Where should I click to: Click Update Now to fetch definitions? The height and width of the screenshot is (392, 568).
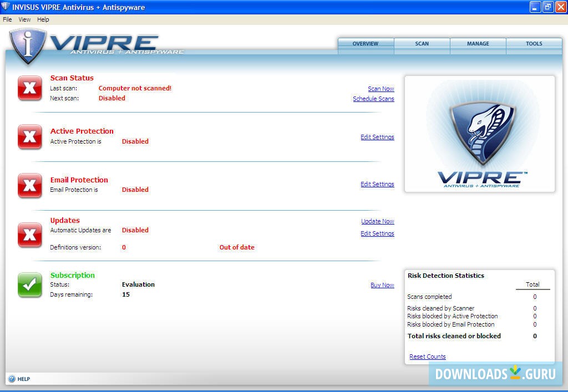point(378,221)
